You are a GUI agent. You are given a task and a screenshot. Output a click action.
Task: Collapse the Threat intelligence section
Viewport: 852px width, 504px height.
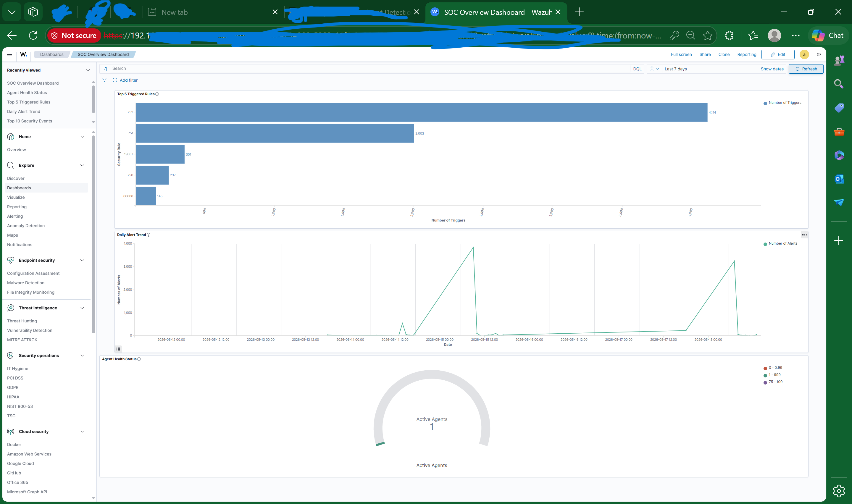coord(82,308)
